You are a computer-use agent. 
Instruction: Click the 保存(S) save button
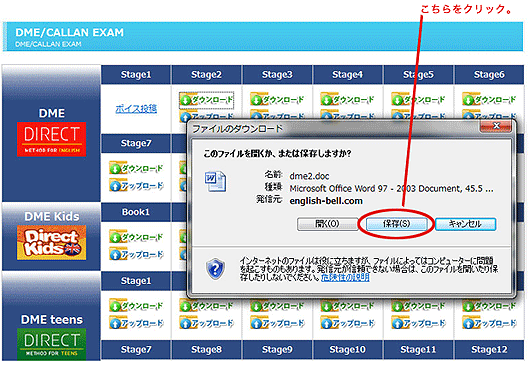(396, 224)
